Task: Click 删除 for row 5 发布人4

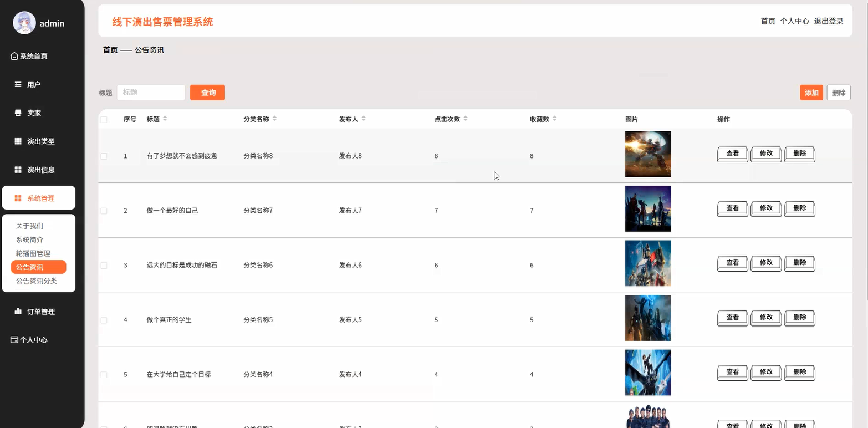Action: (800, 372)
